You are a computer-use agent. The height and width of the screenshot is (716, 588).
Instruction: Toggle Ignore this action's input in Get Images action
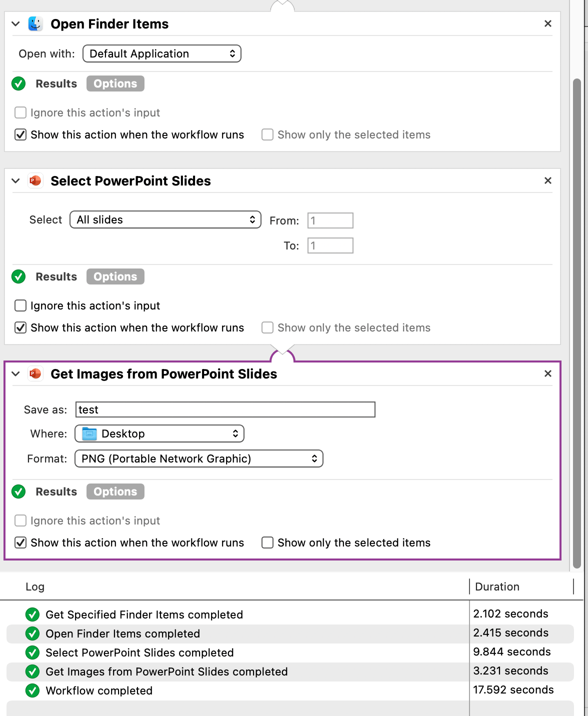coord(20,520)
